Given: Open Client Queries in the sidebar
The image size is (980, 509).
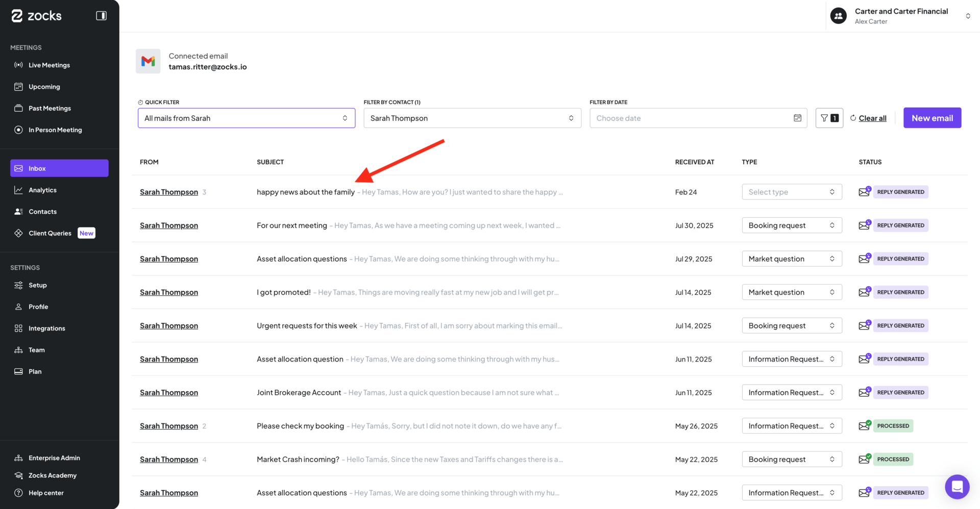Looking at the screenshot, I should [x=50, y=233].
